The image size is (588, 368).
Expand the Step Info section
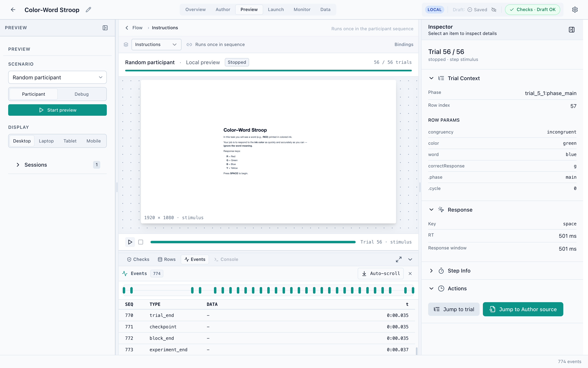[x=431, y=271]
